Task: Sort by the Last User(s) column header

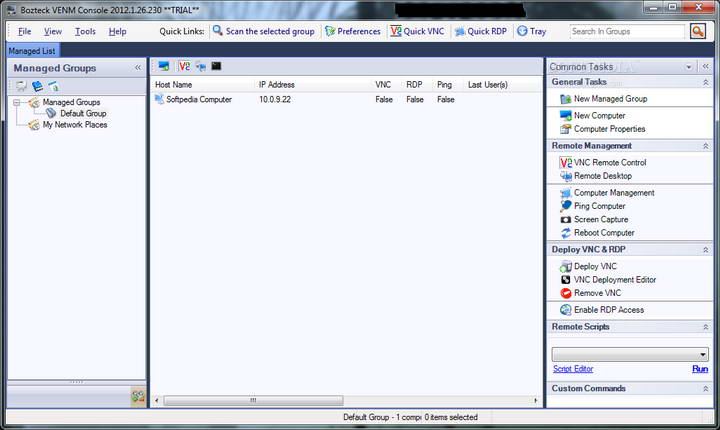Action: [487, 85]
